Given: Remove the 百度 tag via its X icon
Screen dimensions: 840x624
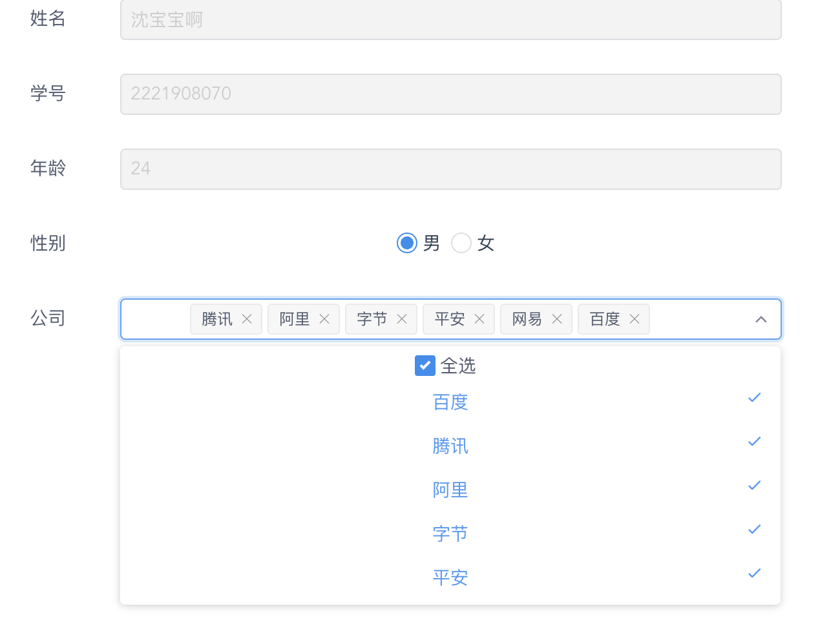Looking at the screenshot, I should click(x=635, y=318).
